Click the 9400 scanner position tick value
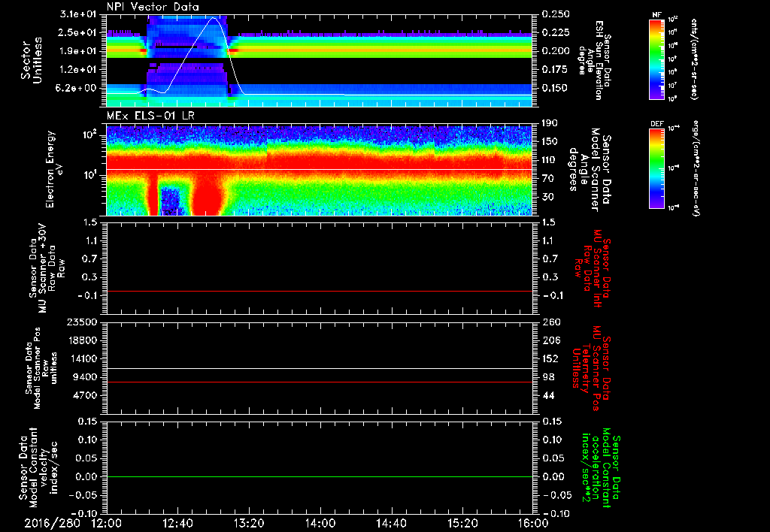 [x=86, y=377]
